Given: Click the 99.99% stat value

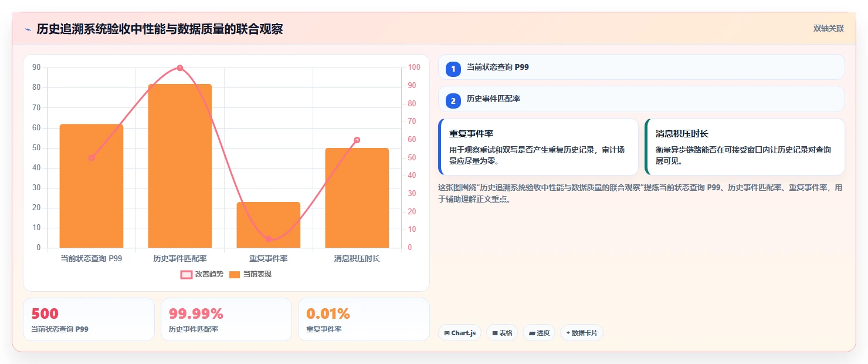Looking at the screenshot, I should (196, 314).
